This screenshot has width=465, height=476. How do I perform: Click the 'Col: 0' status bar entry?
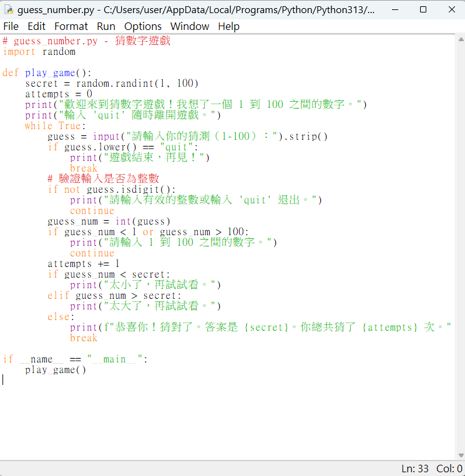tap(449, 469)
